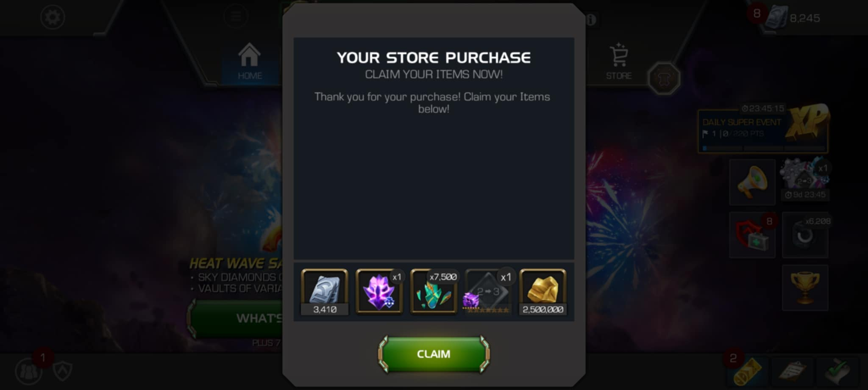Open the megaphone announcements icon
This screenshot has height=390, width=868.
click(752, 182)
